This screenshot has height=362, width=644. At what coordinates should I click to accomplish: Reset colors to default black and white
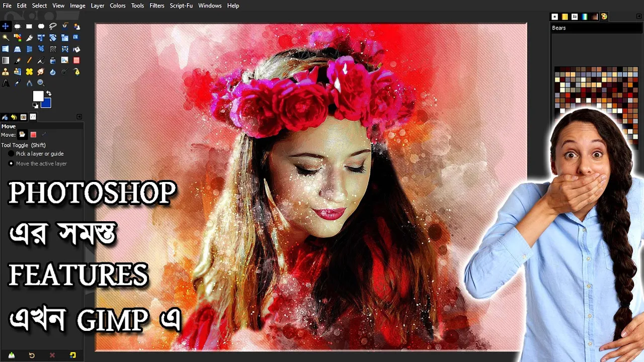point(35,105)
